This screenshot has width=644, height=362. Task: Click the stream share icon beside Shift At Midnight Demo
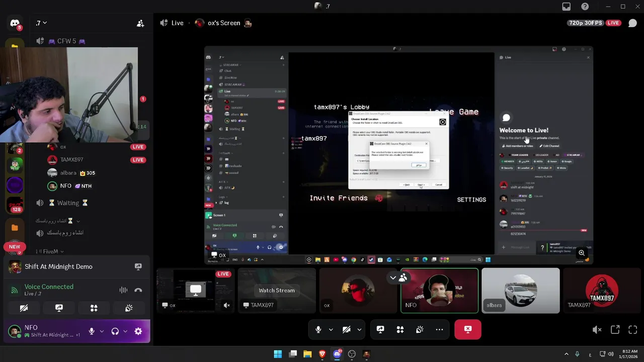point(138,267)
